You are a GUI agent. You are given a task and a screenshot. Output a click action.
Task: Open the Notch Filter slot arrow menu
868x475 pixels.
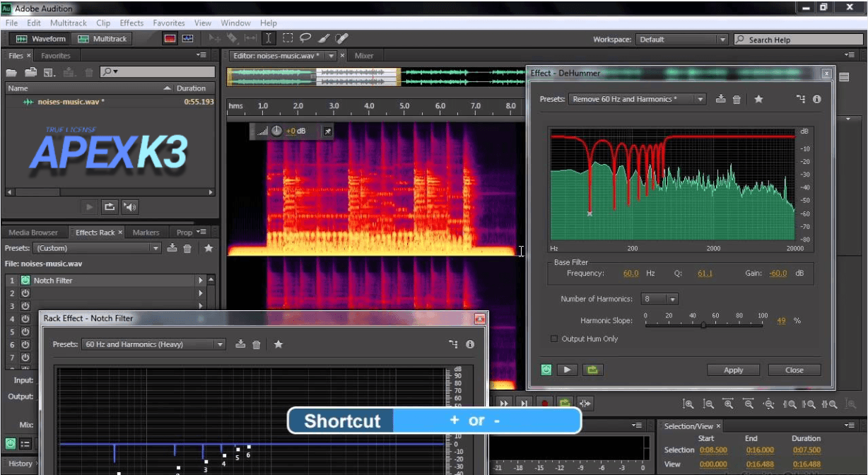(x=201, y=281)
